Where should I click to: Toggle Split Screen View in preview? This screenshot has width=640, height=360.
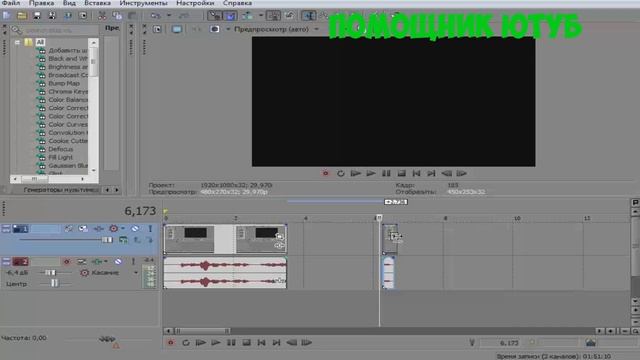coord(215,29)
